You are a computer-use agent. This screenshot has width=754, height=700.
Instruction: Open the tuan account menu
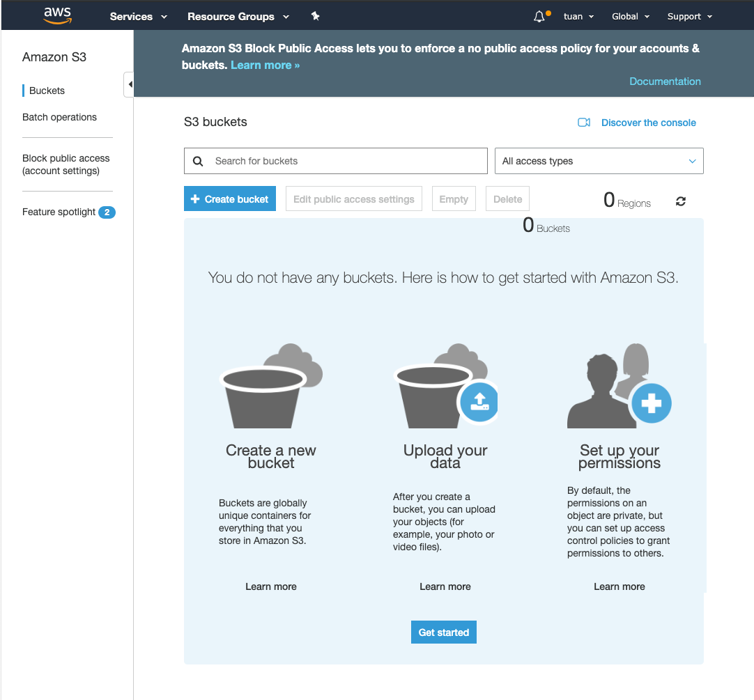578,16
